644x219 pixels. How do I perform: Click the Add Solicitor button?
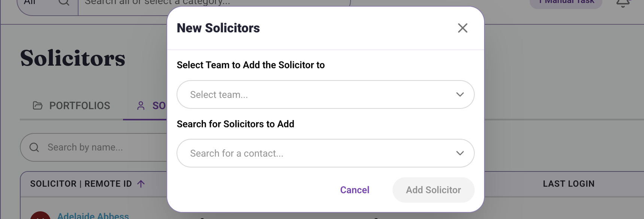(433, 190)
